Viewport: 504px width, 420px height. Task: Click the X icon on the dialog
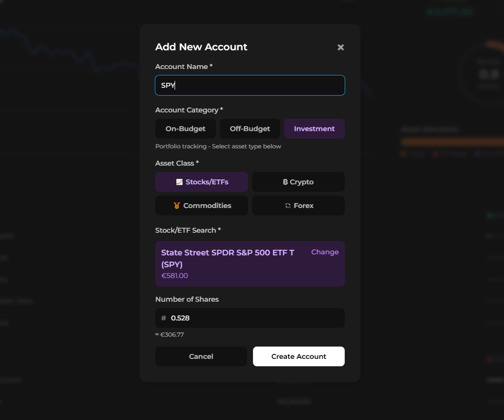(x=340, y=47)
